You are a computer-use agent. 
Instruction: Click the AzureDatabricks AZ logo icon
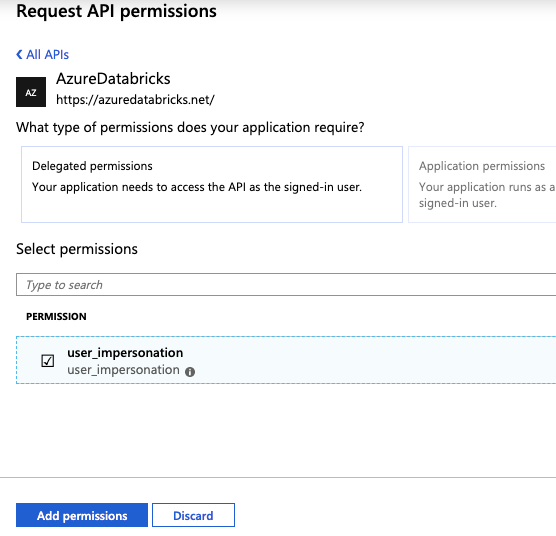(31, 92)
